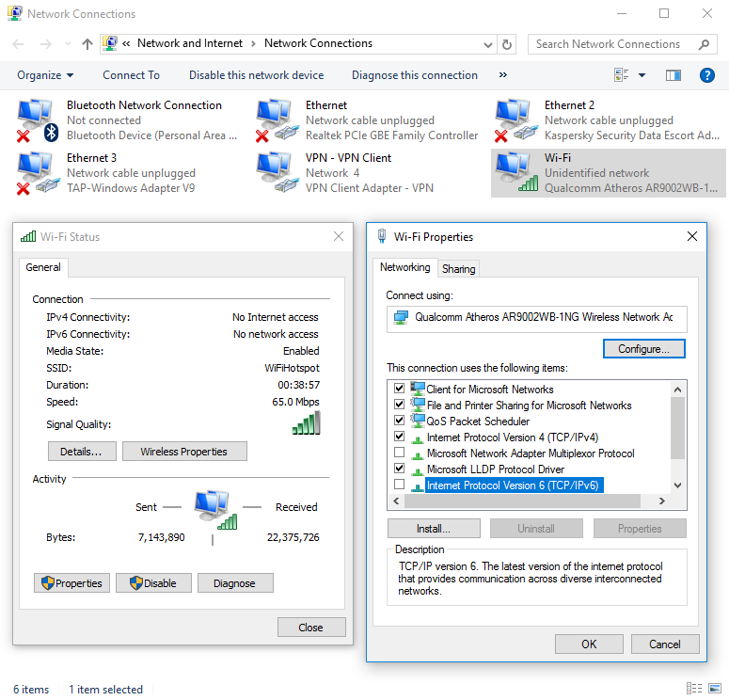This screenshot has width=729, height=700.
Task: Click Disable this network device
Action: (256, 75)
